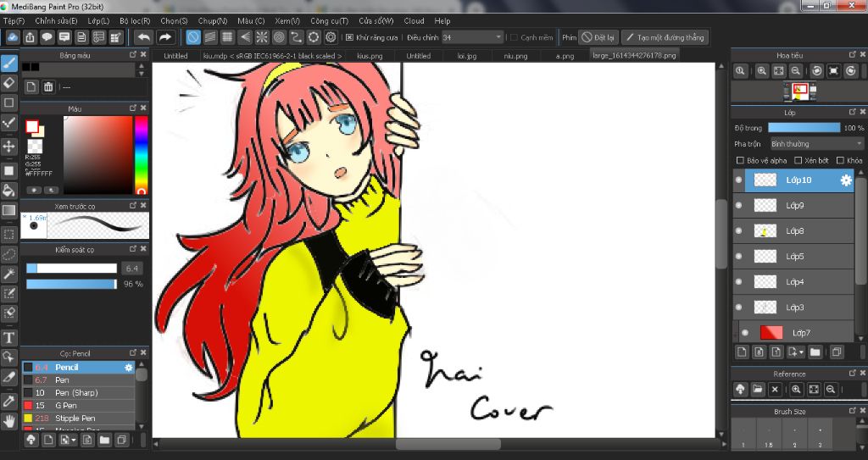Select the Brush tool in left toolbar

[8, 63]
